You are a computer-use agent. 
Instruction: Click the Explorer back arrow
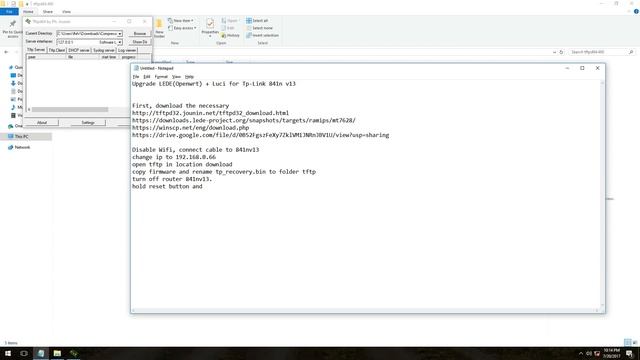(6, 52)
